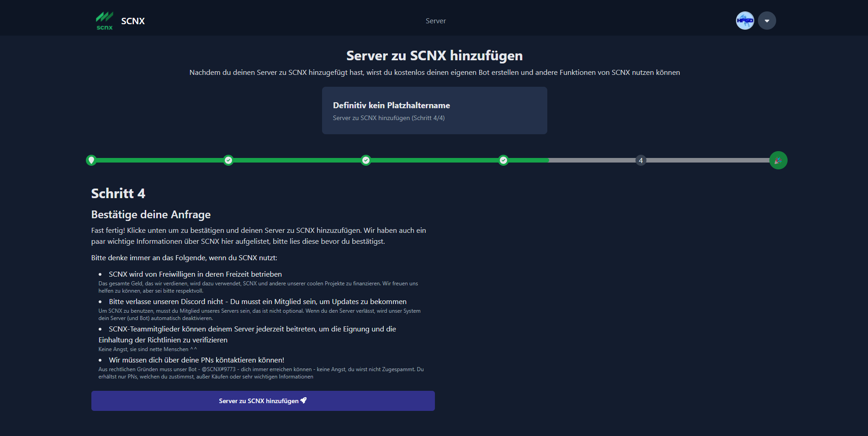Click the Server zu SCNX hinzufügen page title
The width and height of the screenshot is (868, 436).
434,56
